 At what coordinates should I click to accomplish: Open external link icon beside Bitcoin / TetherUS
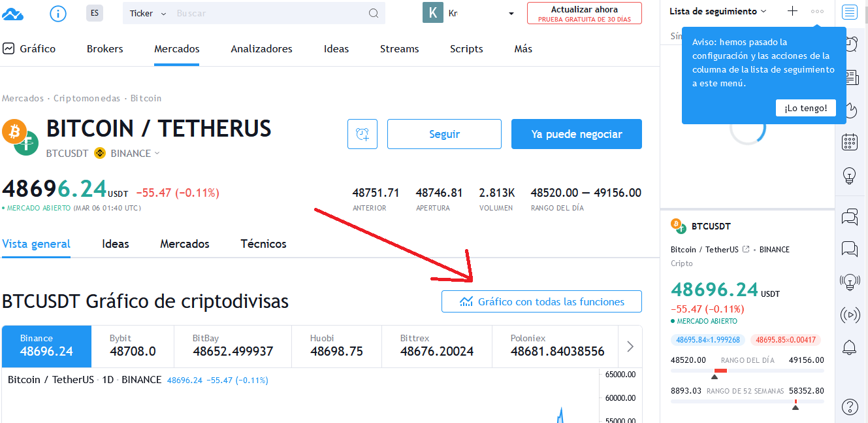746,249
